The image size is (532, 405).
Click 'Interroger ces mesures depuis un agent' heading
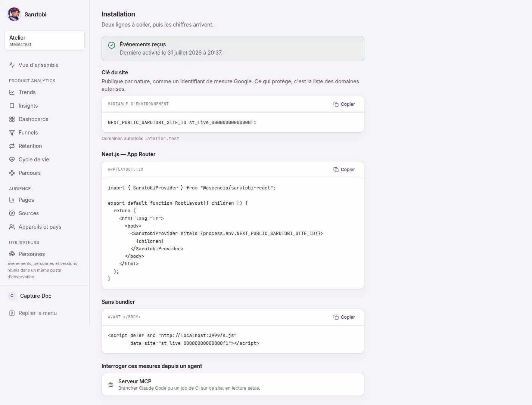pyautogui.click(x=152, y=366)
